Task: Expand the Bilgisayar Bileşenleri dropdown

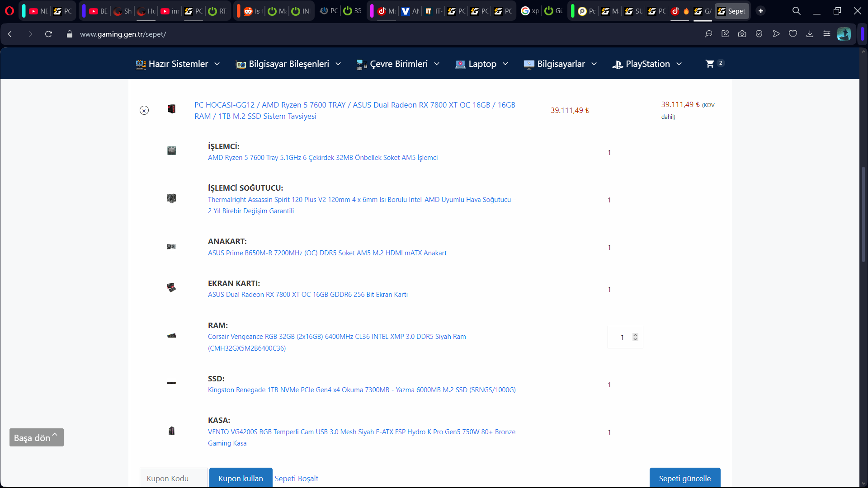Action: [x=288, y=64]
